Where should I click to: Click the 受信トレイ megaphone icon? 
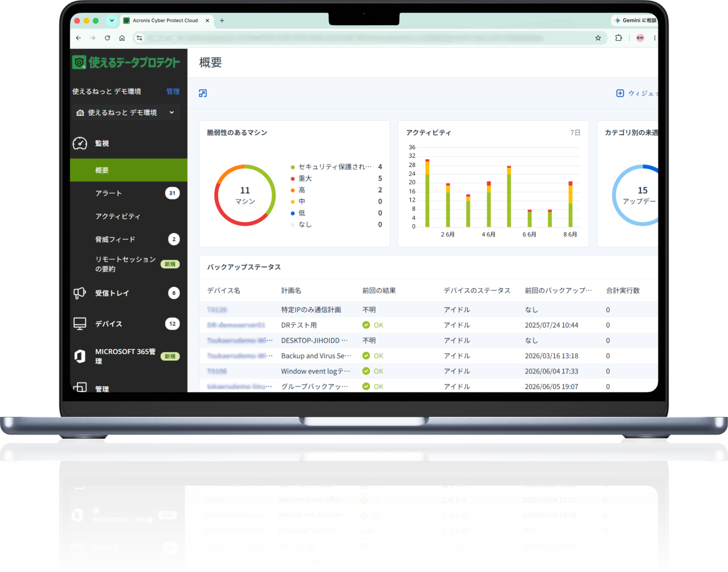(80, 293)
